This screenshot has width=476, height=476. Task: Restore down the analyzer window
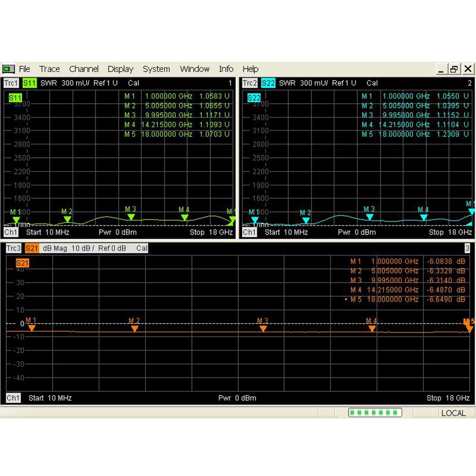click(454, 69)
